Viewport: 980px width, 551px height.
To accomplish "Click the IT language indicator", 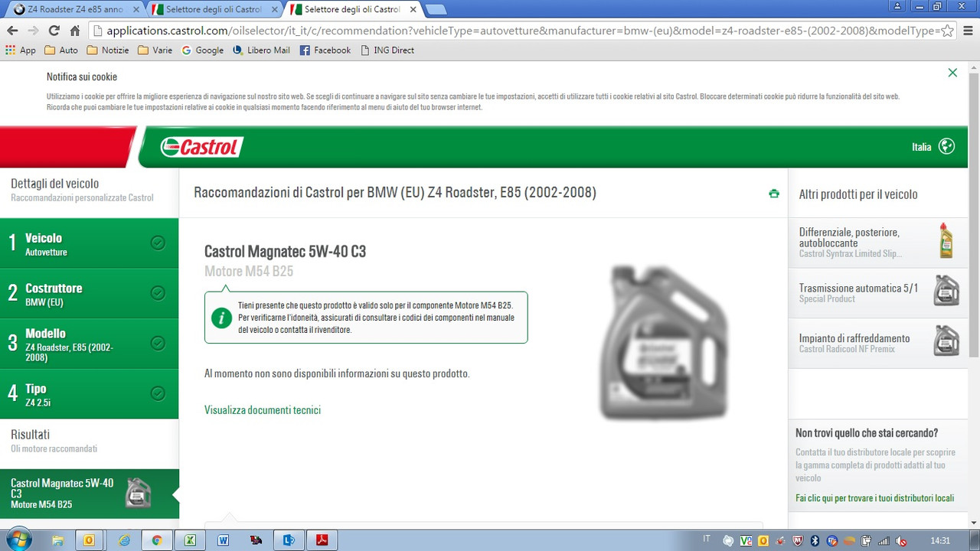I will tap(707, 539).
